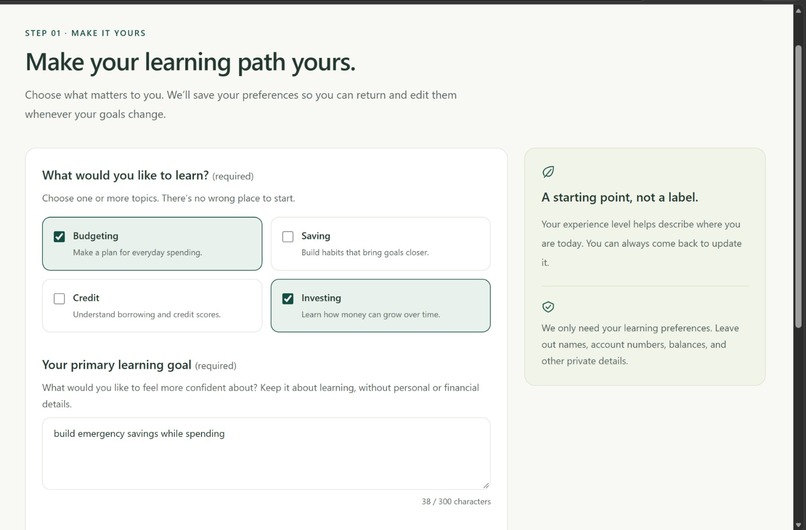Click 'Choose one or more topics' helper text
The width and height of the screenshot is (806, 530).
click(169, 198)
